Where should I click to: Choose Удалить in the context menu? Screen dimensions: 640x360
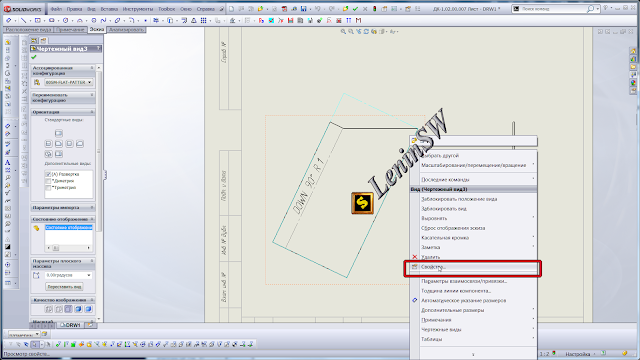[430, 257]
